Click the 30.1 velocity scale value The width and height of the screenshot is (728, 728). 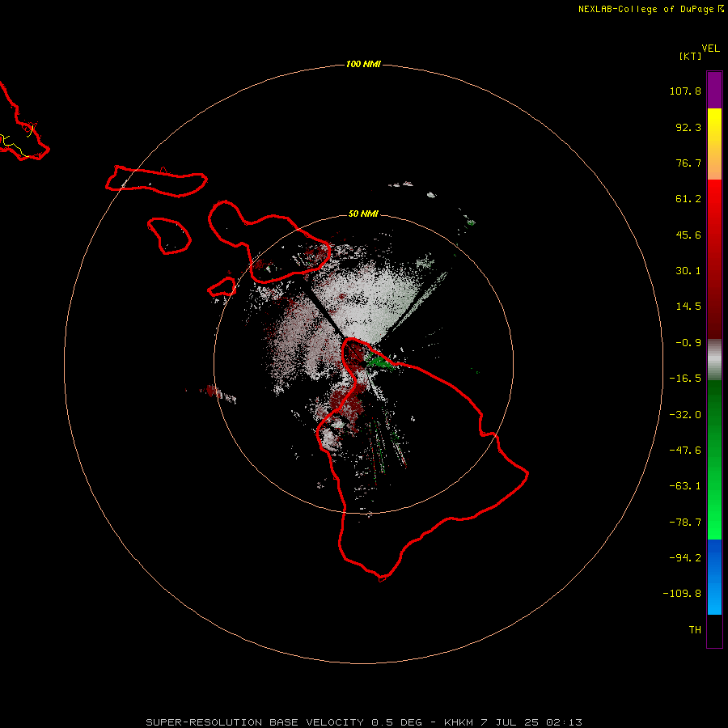coord(688,271)
